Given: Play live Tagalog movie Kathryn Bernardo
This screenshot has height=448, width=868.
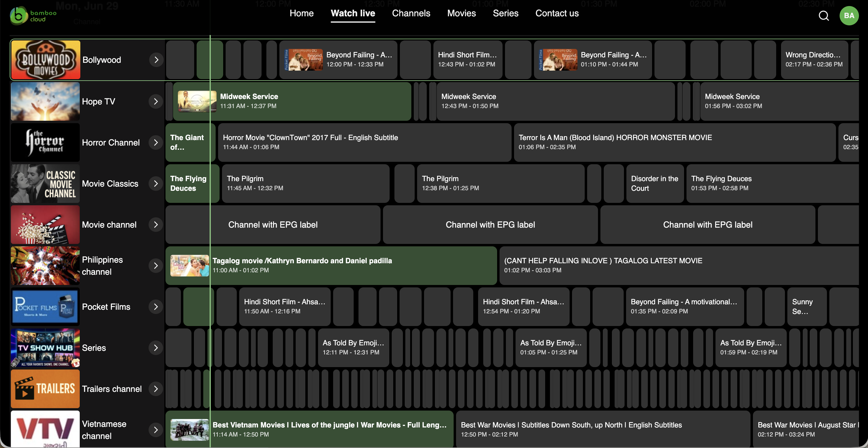Looking at the screenshot, I should click(x=331, y=266).
